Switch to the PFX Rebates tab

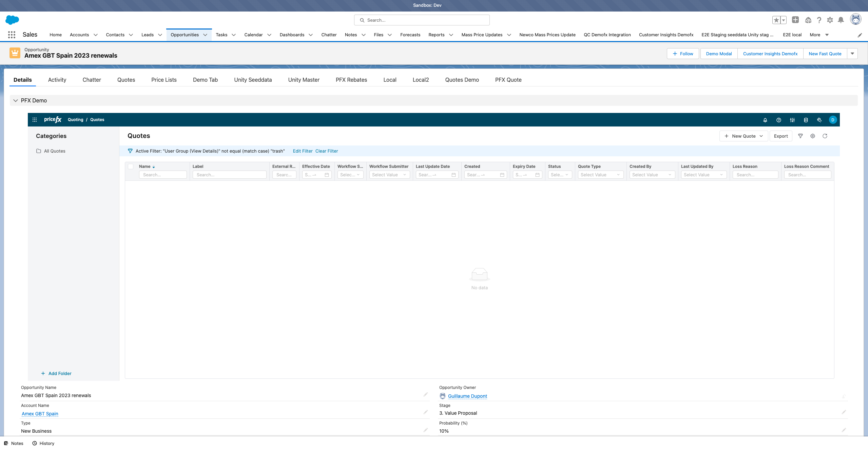click(x=351, y=80)
